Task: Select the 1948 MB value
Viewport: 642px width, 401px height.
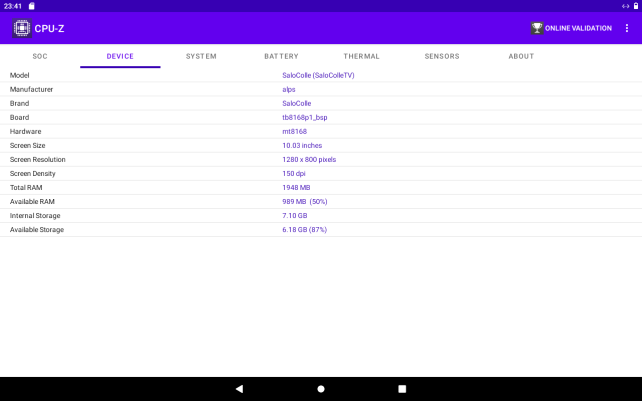Action: tap(296, 188)
